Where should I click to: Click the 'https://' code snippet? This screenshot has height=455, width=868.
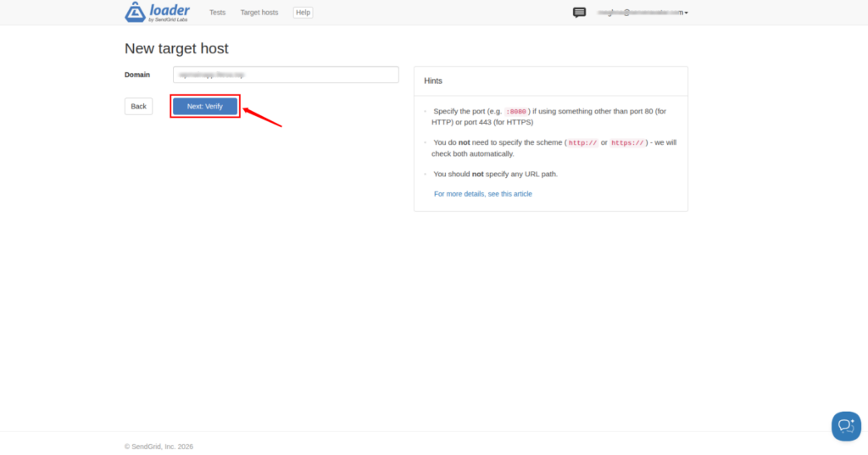pyautogui.click(x=627, y=143)
